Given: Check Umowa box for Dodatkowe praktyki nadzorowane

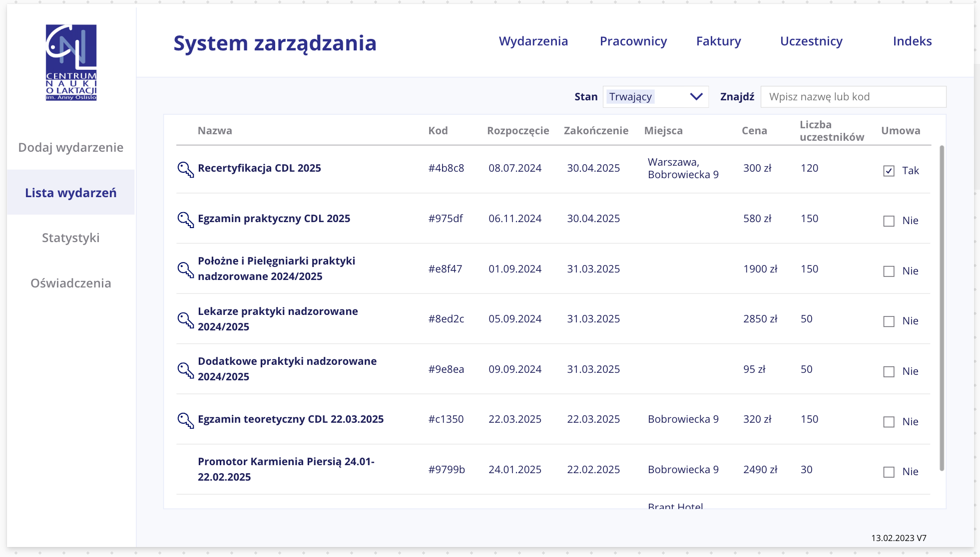Looking at the screenshot, I should [889, 372].
